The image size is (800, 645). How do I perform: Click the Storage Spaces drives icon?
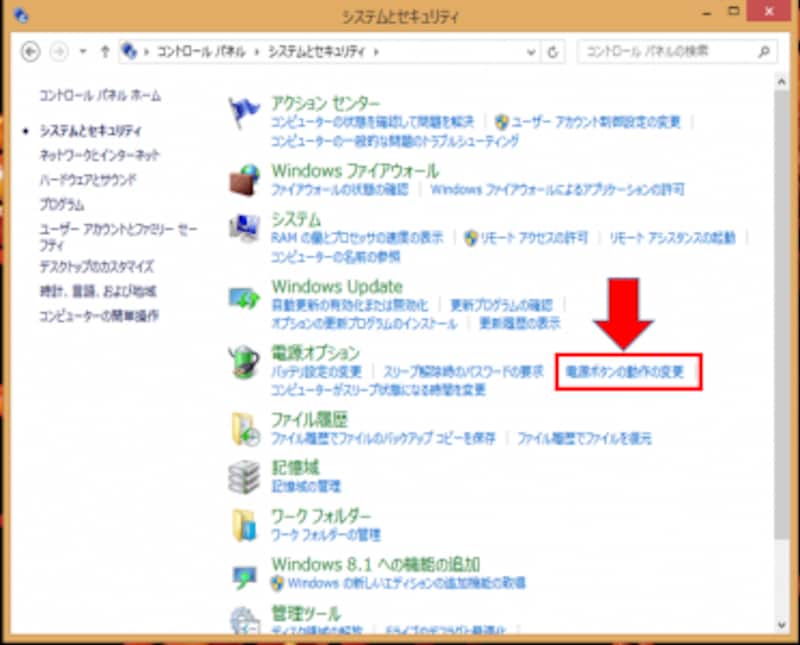(x=244, y=477)
